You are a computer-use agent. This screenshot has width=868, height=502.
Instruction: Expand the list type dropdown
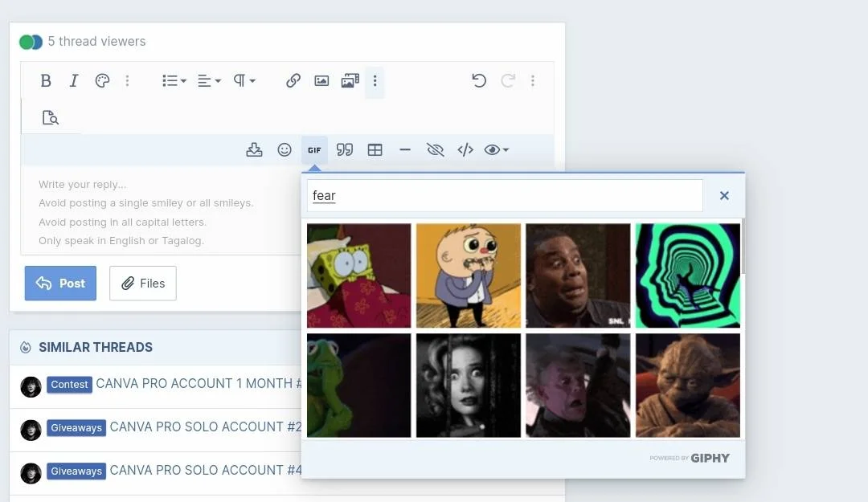(174, 81)
